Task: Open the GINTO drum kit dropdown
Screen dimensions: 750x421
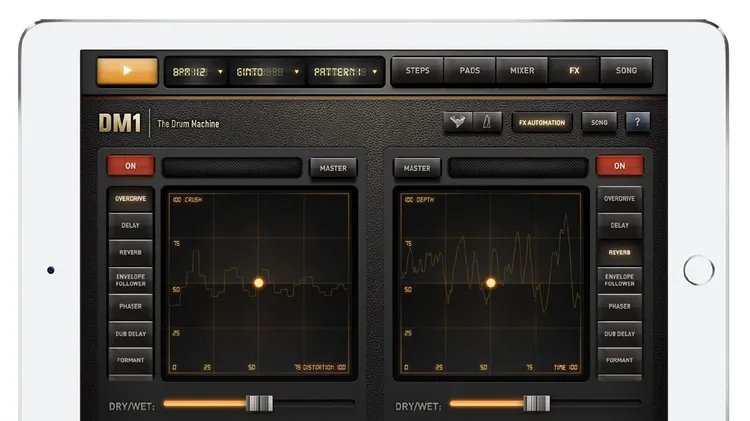Action: (x=267, y=72)
